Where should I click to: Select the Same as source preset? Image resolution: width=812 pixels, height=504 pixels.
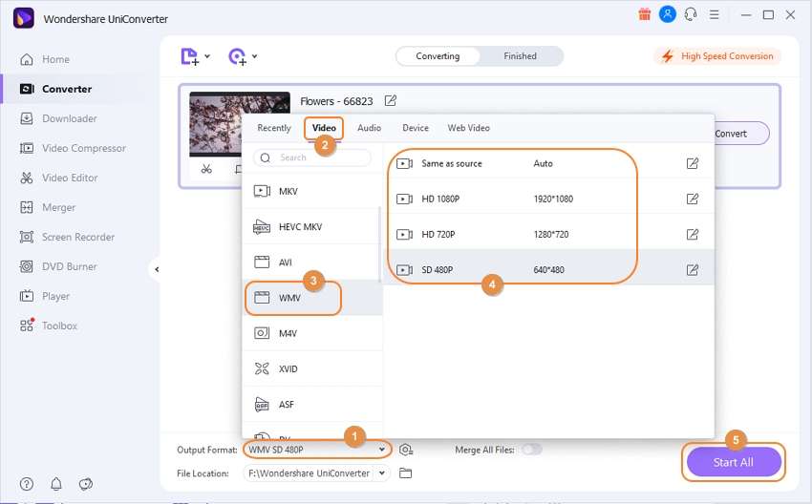pos(549,163)
